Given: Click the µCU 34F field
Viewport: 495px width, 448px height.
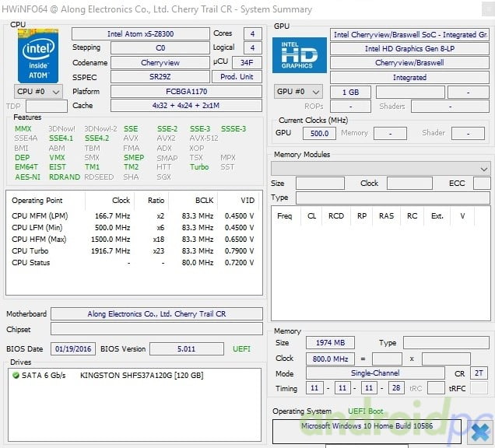Looking at the screenshot, I should (x=247, y=62).
